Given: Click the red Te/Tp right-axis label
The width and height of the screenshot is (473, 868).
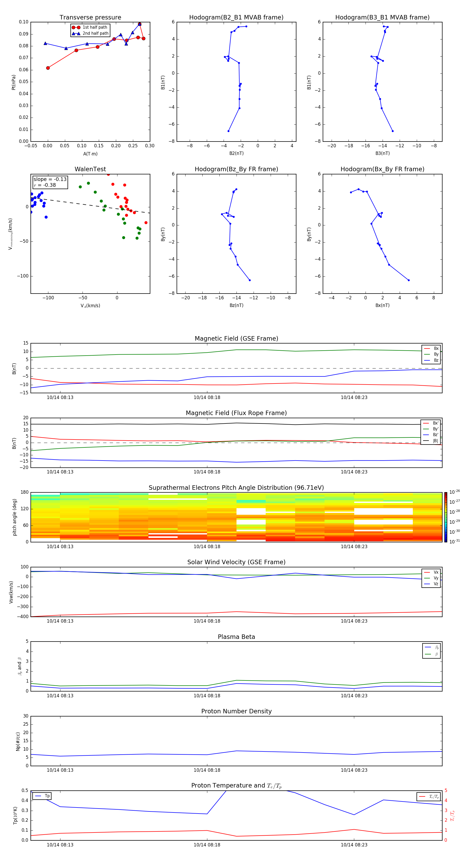Looking at the screenshot, I should click(x=453, y=815).
